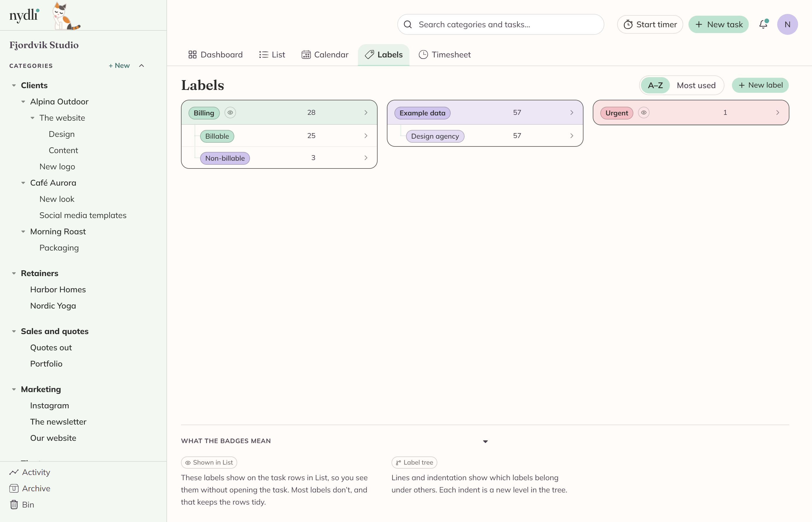Open Urgent label via its arrow
The height and width of the screenshot is (522, 812).
coord(778,113)
